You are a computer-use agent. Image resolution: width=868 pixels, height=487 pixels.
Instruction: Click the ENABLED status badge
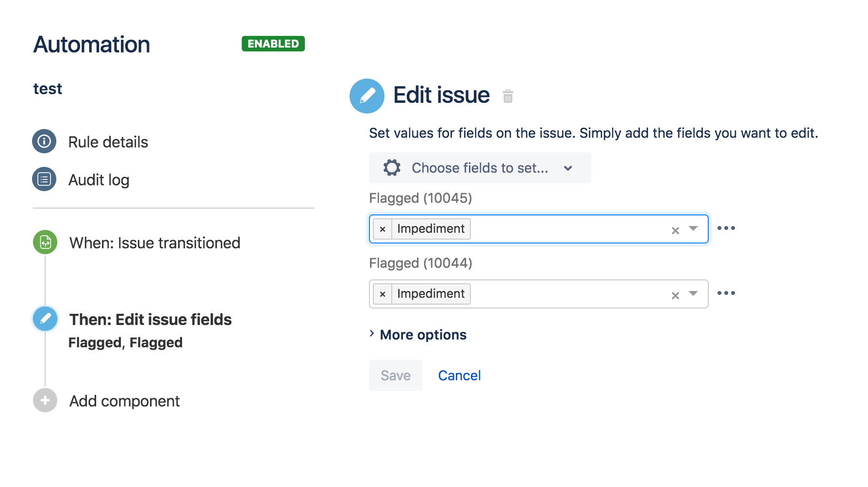click(x=273, y=44)
